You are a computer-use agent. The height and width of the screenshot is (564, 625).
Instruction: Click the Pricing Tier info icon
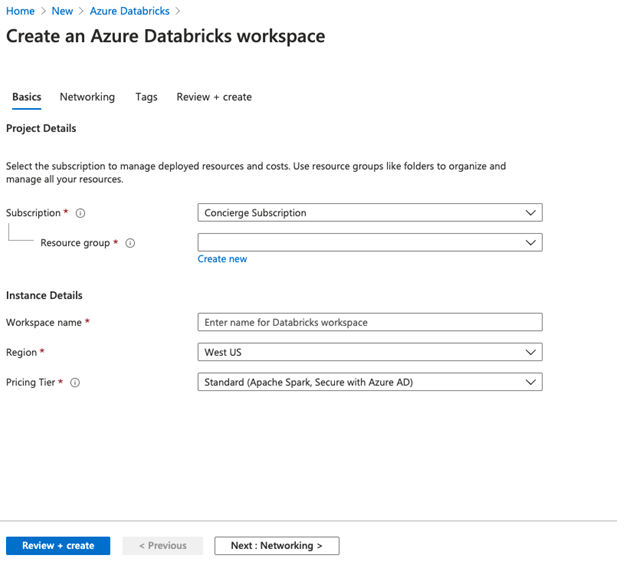(75, 383)
